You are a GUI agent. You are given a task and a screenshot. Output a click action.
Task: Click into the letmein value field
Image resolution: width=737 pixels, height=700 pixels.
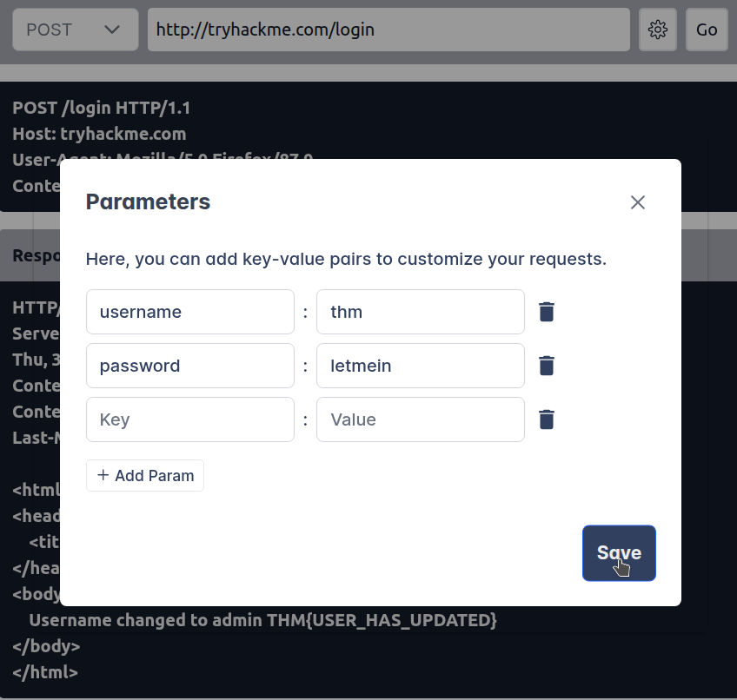[x=420, y=366]
